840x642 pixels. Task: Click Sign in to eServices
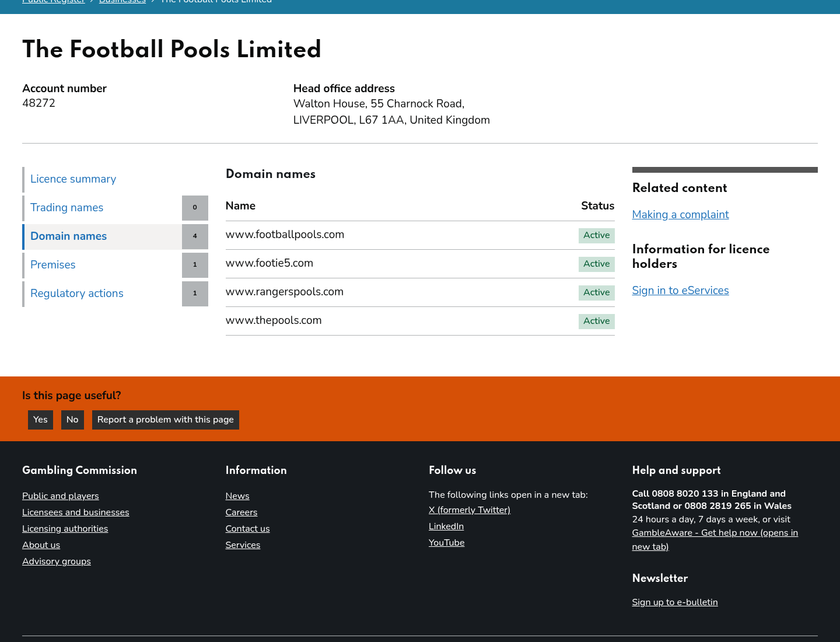pos(680,291)
